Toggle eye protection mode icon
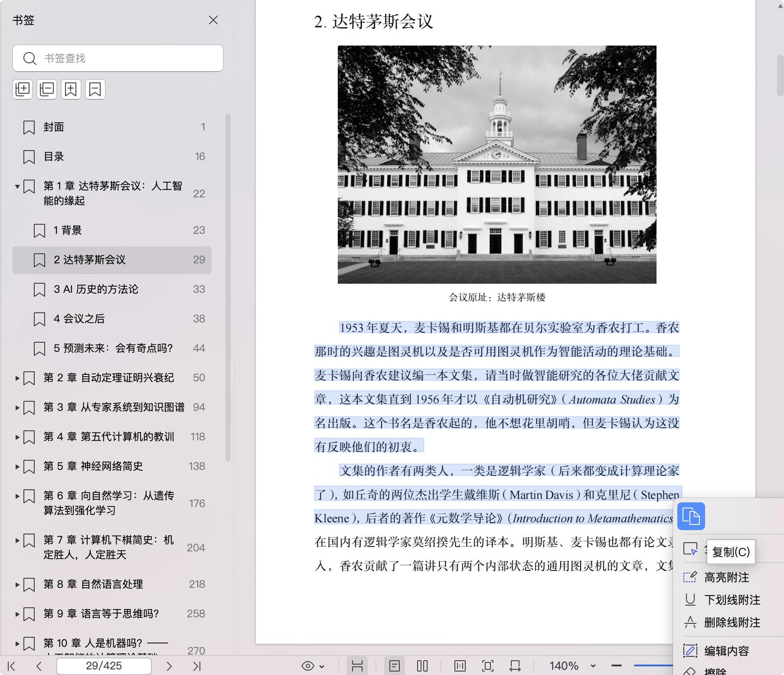 (x=308, y=666)
